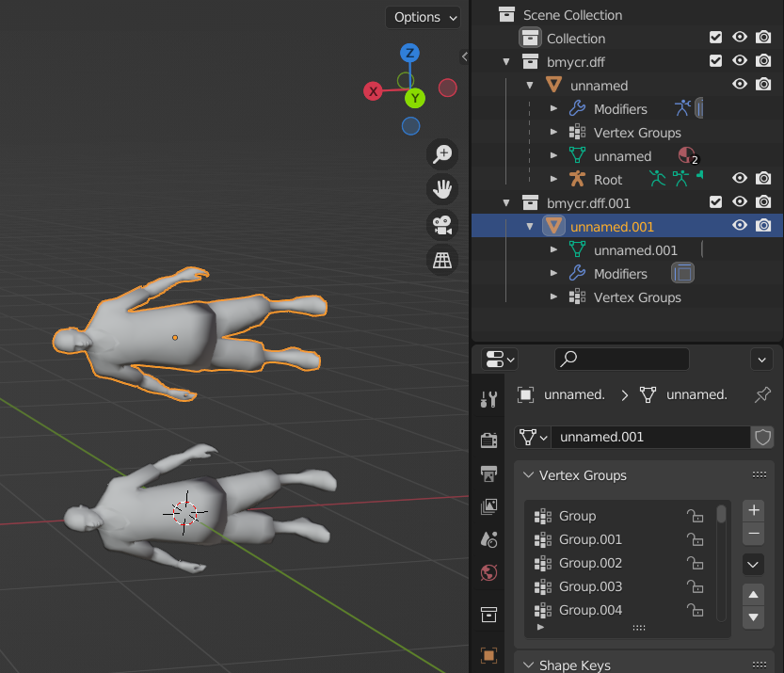Open the Render properties tab
The height and width of the screenshot is (673, 784).
click(x=488, y=440)
